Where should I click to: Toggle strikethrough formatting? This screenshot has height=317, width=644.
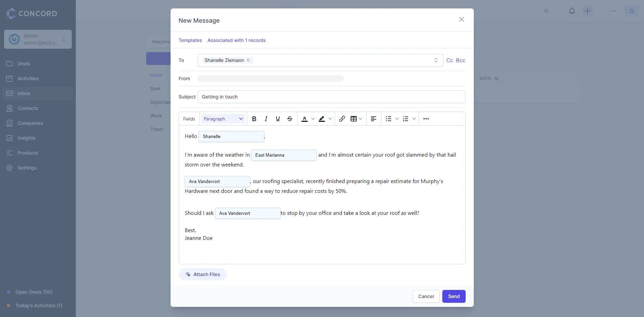[x=290, y=119]
